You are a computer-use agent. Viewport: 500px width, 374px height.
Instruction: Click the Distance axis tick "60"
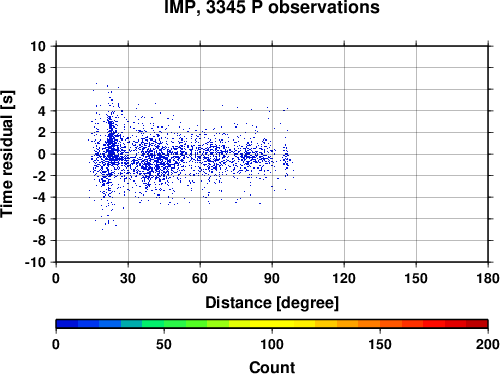(200, 278)
